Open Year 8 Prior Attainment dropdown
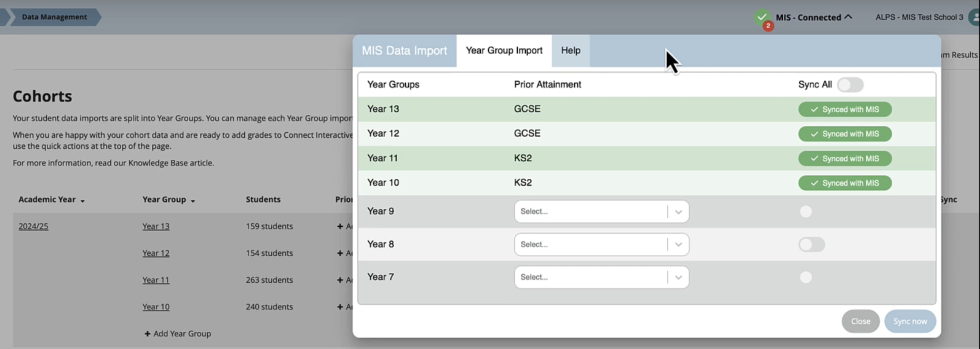980x349 pixels. point(601,244)
